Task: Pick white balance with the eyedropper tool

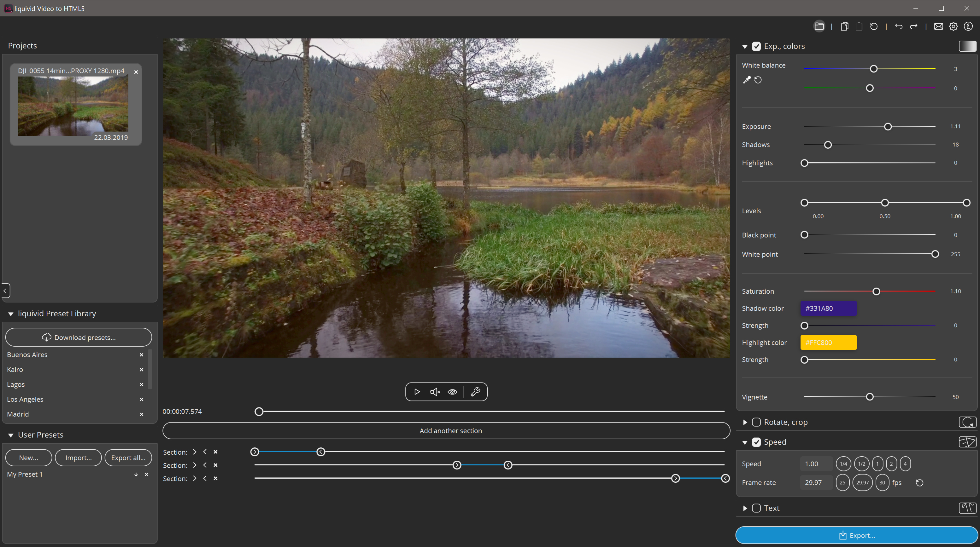Action: [x=747, y=80]
